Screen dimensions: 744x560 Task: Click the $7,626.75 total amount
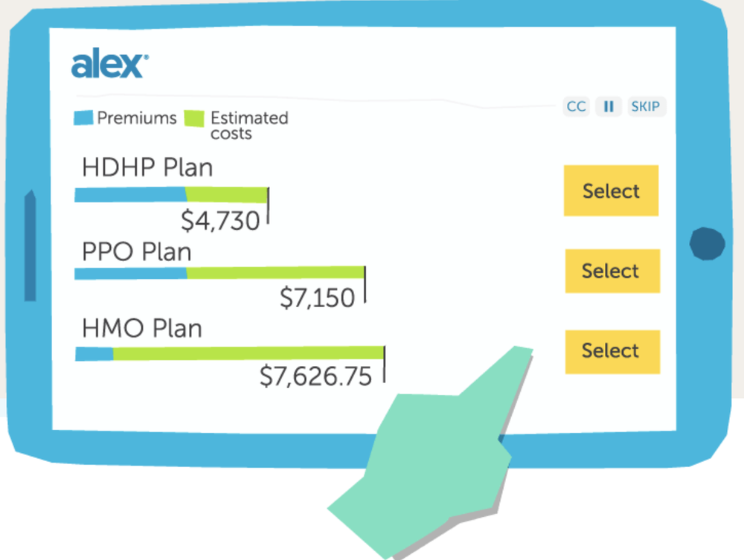[x=316, y=376]
